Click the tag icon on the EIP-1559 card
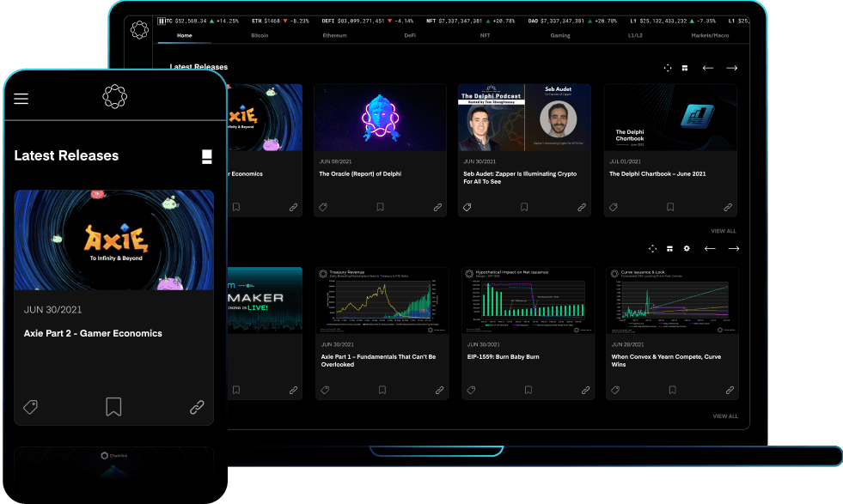Viewport: 843px width, 504px height. click(x=472, y=390)
